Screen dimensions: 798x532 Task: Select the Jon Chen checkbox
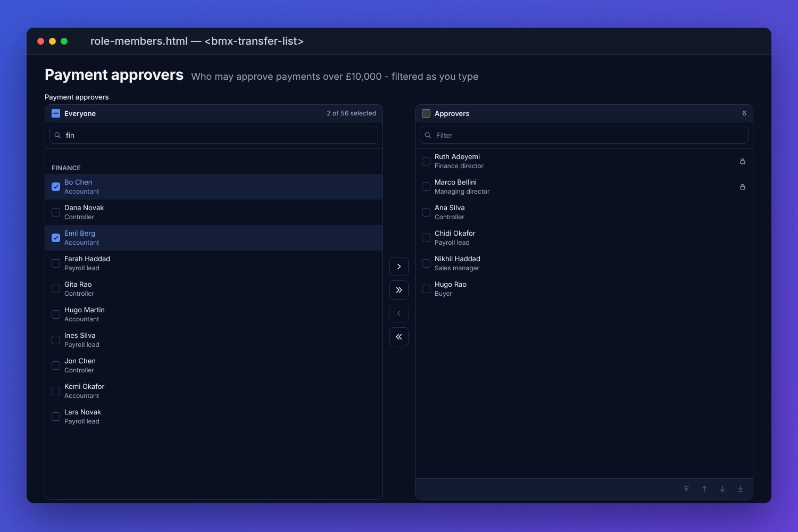coord(56,365)
